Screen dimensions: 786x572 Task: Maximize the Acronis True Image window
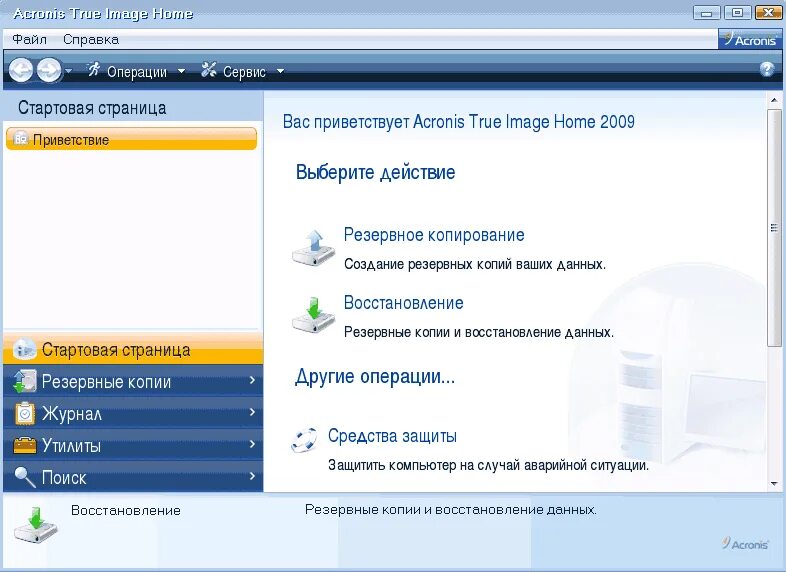[737, 13]
